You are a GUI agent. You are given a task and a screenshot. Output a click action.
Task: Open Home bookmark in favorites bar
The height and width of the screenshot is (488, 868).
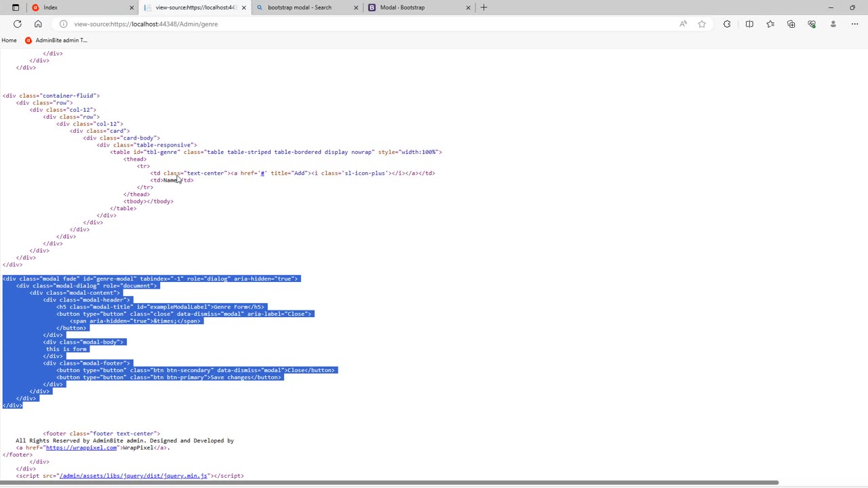click(9, 40)
